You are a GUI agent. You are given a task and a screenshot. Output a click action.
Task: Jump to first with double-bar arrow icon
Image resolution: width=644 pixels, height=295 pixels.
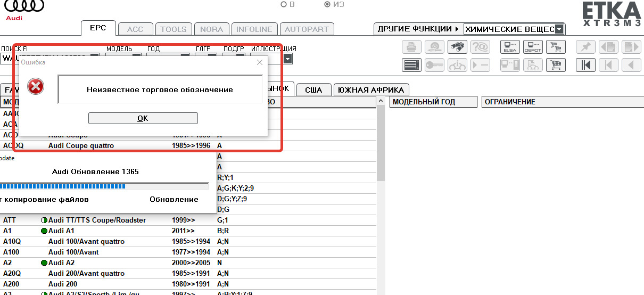click(585, 65)
